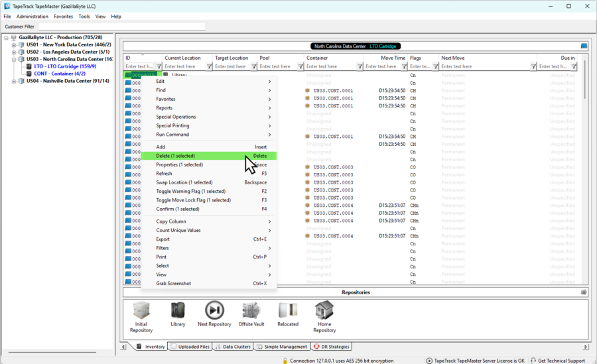Choose Toggle Warning Flag (1 selected)

pyautogui.click(x=209, y=191)
